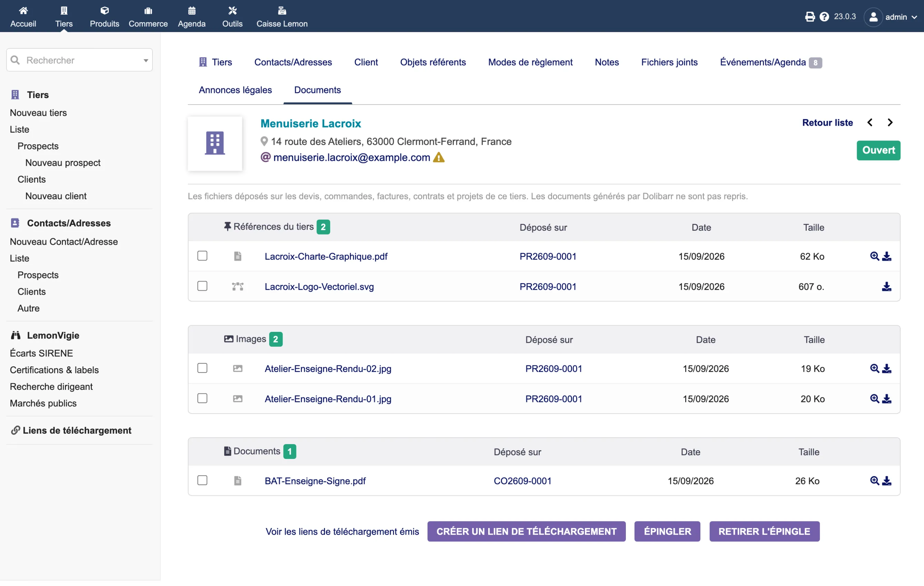Download the BAT-Enseigne-Signe.pdf file
The image size is (924, 586).
point(886,481)
